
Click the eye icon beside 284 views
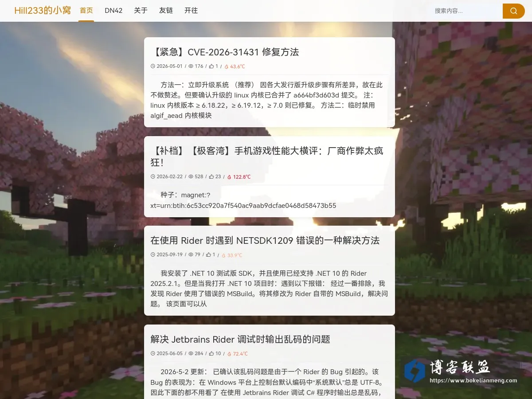point(191,354)
